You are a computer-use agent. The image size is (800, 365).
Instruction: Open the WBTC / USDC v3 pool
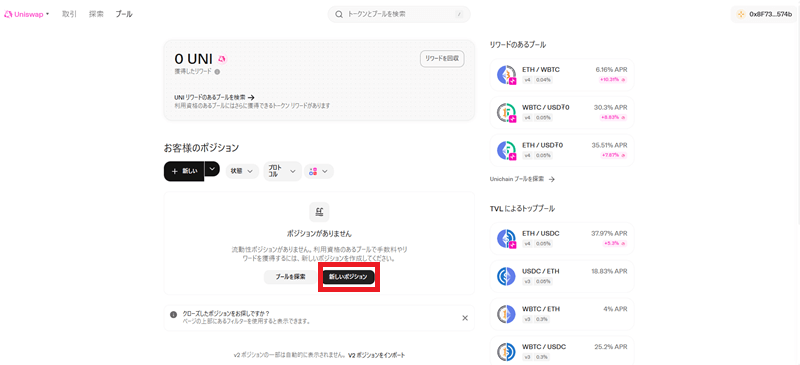562,351
